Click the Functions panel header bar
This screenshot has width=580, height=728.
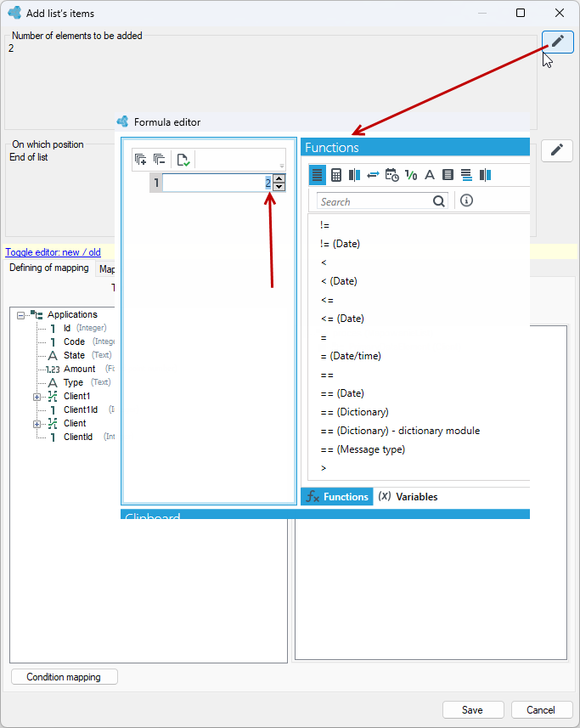click(x=415, y=148)
